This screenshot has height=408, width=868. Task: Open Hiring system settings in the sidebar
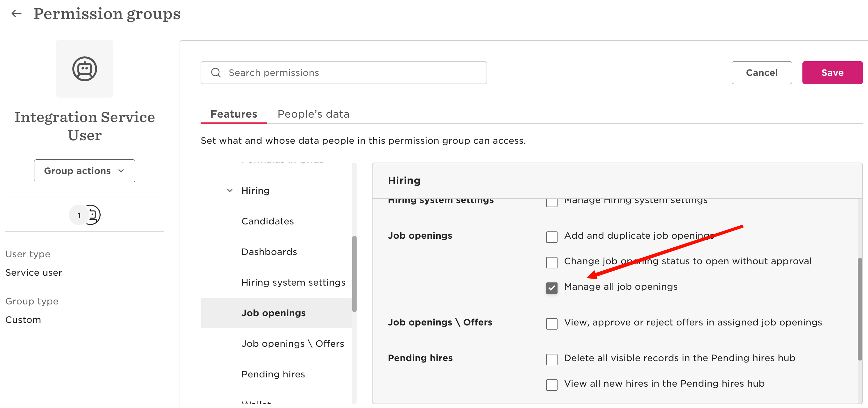(293, 282)
